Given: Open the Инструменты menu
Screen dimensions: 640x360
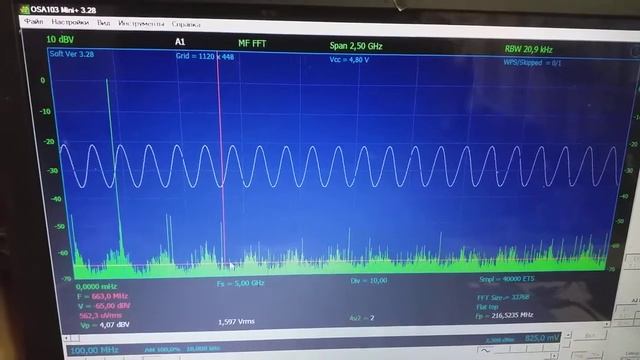Looking at the screenshot, I should [x=141, y=24].
